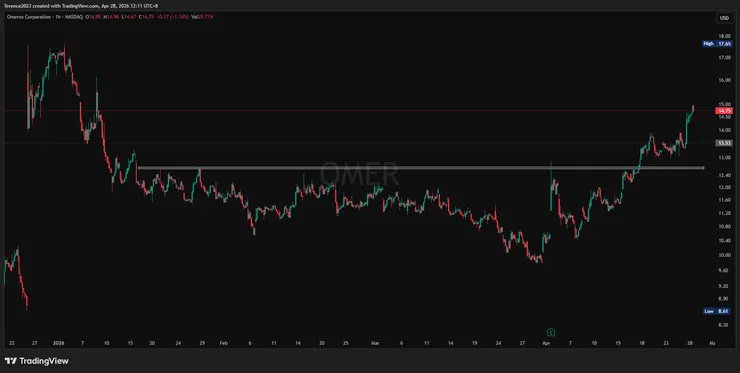Click the 9.60 price axis label
The width and height of the screenshot is (740, 373).
[x=723, y=271]
